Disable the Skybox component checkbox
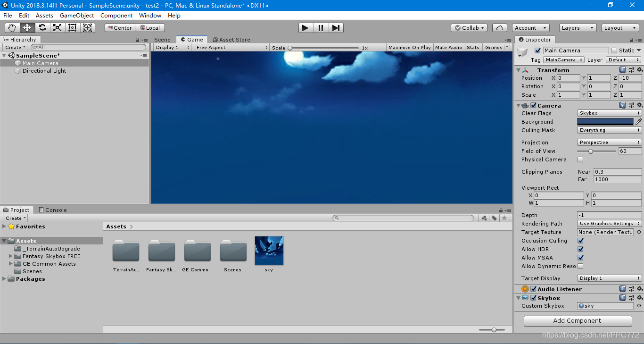This screenshot has width=644, height=344. coord(533,298)
